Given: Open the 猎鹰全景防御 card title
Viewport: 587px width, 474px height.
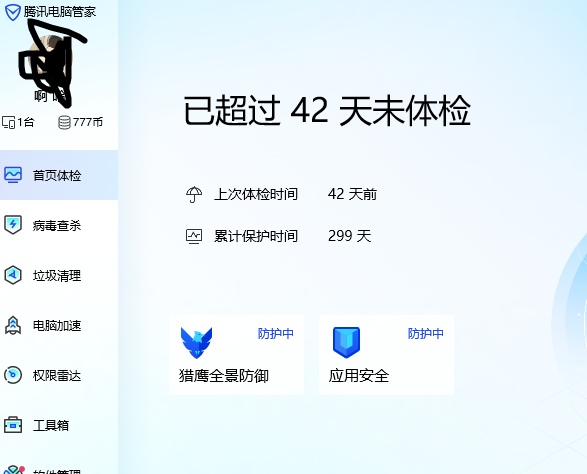Looking at the screenshot, I should point(224,376).
